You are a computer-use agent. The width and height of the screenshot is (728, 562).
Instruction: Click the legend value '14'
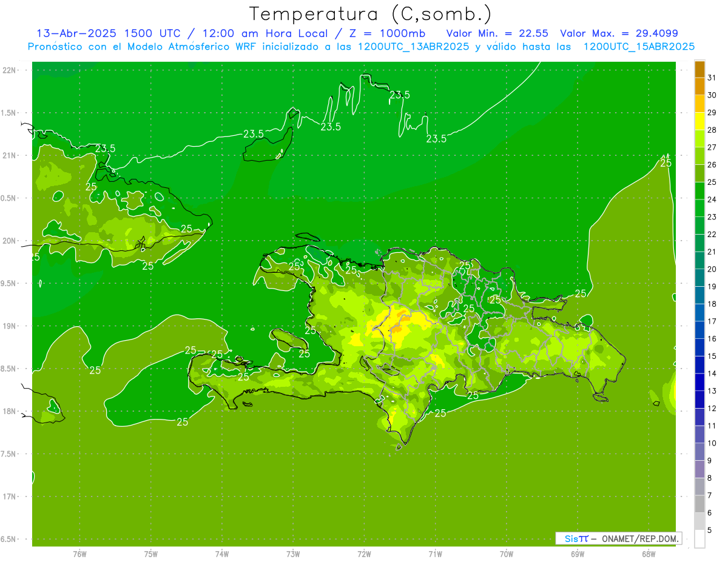click(712, 373)
